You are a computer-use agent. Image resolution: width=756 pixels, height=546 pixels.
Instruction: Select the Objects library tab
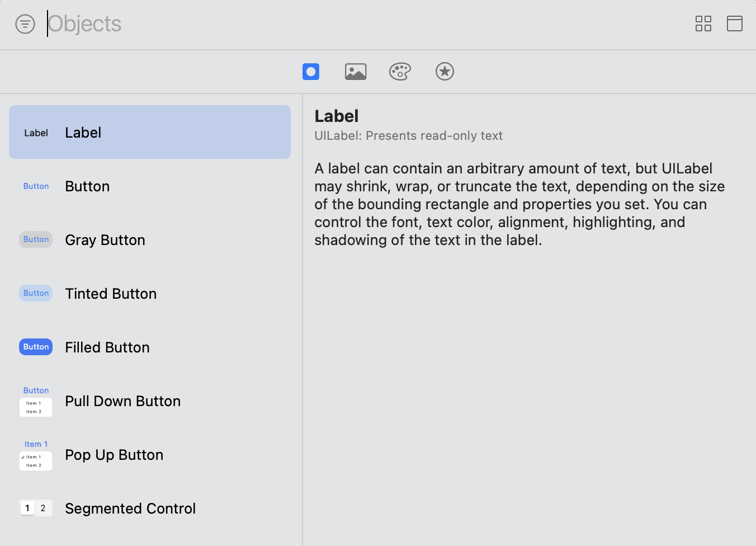tap(311, 72)
